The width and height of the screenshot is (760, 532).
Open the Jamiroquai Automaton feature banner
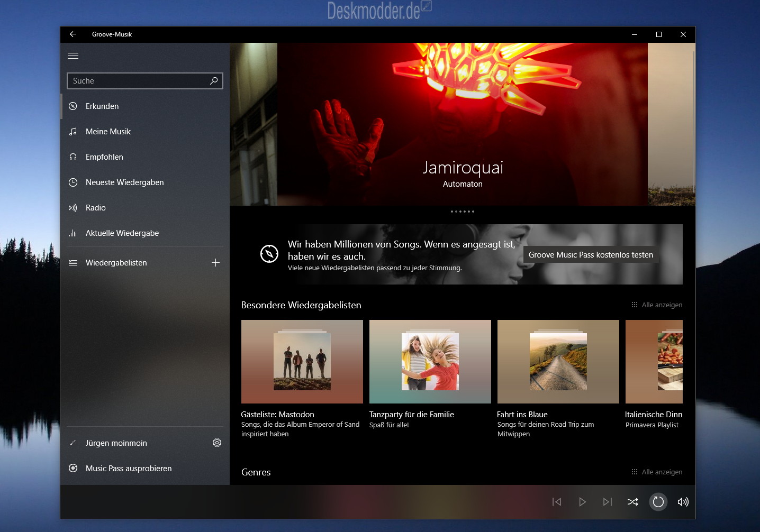pos(463,124)
